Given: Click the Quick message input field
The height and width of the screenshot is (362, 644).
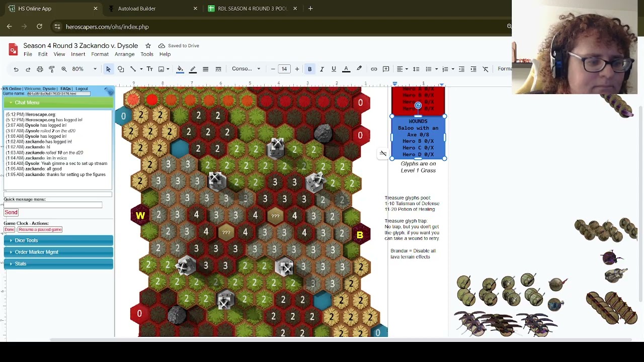Looking at the screenshot, I should coord(53,205).
